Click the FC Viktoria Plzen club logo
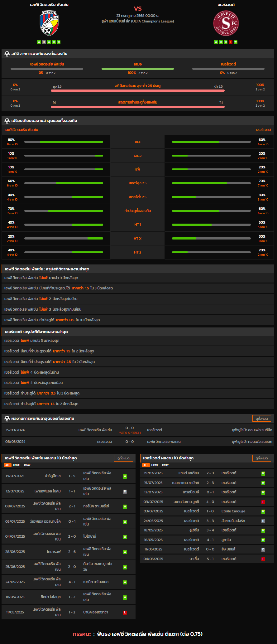This screenshot has height=644, width=277. (x=49, y=23)
